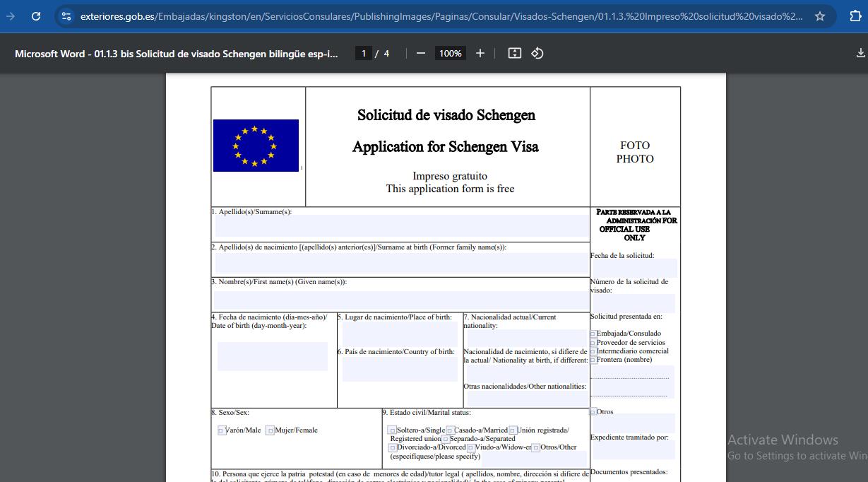Check the Soltero-a/Single checkbox

click(x=391, y=429)
